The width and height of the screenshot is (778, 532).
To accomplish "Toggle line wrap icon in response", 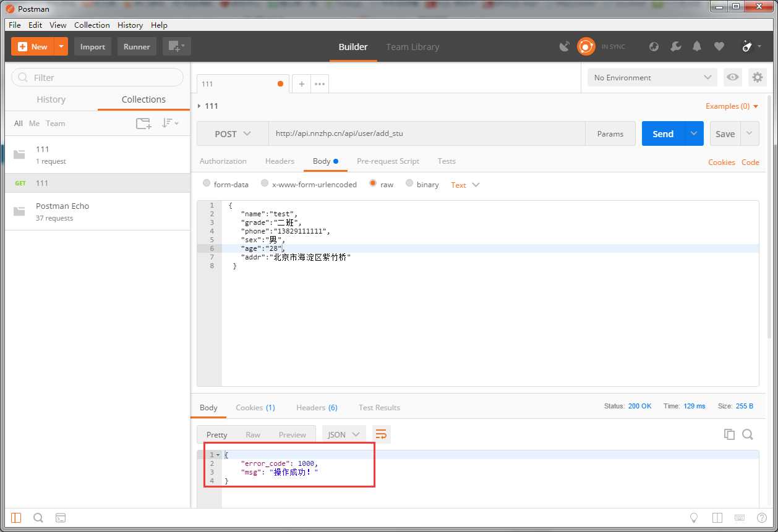I will (x=381, y=435).
